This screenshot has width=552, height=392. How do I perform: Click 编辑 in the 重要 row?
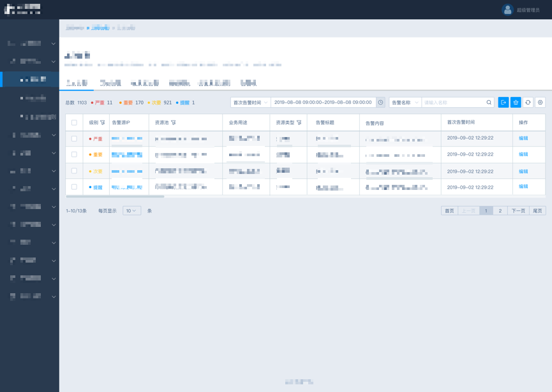pos(523,154)
